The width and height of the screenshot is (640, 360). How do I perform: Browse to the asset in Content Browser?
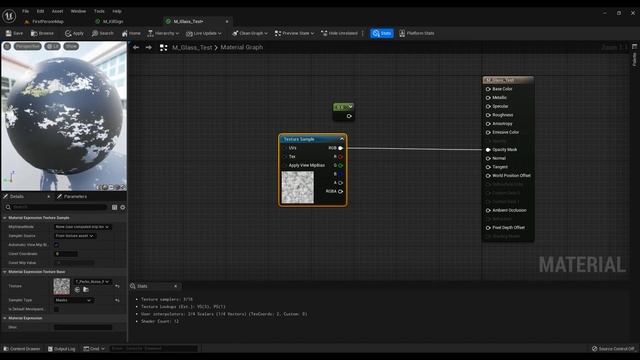pyautogui.click(x=42, y=33)
